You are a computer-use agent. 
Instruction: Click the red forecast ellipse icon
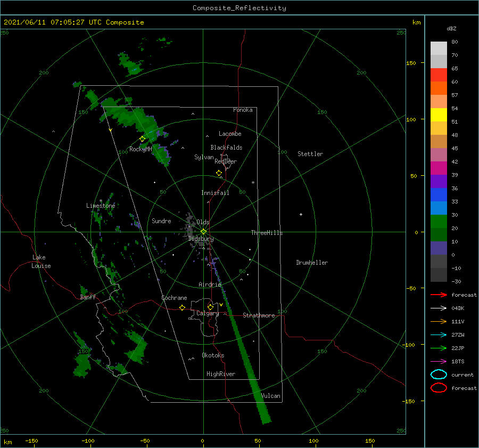(439, 388)
